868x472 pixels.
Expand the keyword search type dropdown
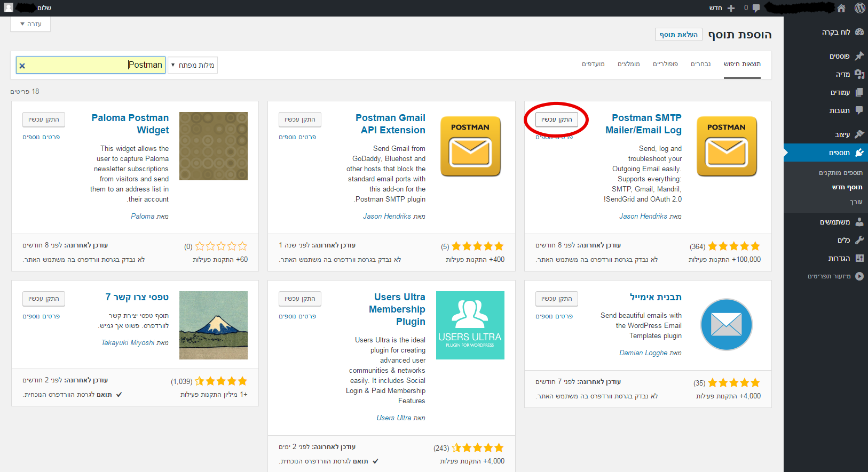193,65
